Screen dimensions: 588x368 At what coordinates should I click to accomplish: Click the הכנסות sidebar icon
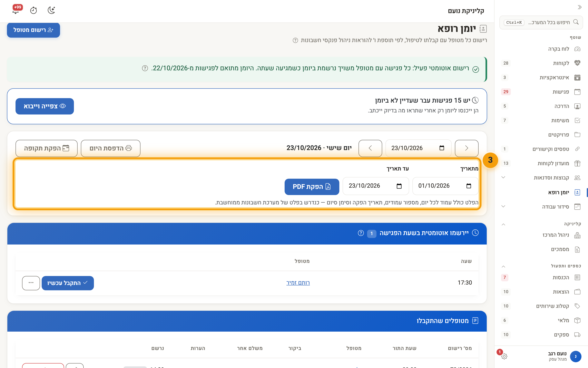click(x=577, y=277)
